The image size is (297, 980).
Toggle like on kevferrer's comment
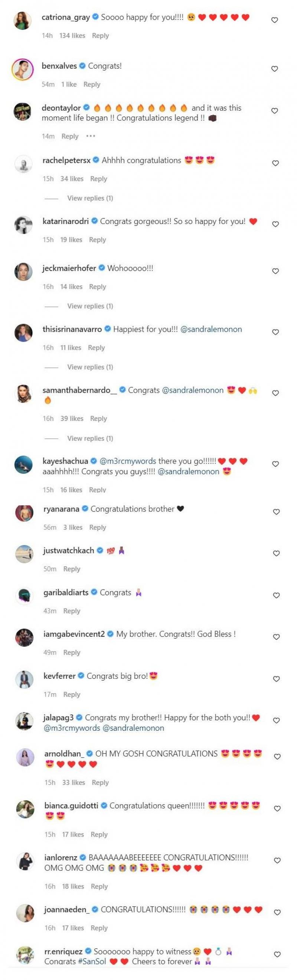tap(277, 679)
